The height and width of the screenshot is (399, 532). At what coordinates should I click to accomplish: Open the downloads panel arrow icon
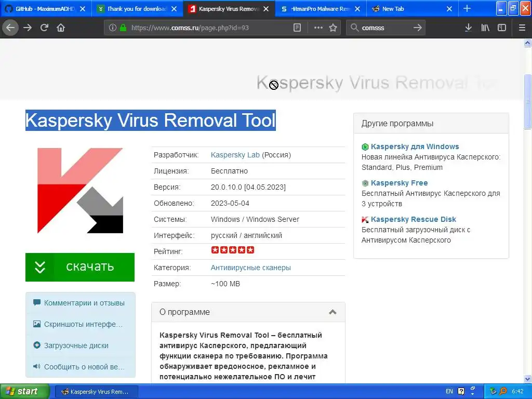pos(468,28)
